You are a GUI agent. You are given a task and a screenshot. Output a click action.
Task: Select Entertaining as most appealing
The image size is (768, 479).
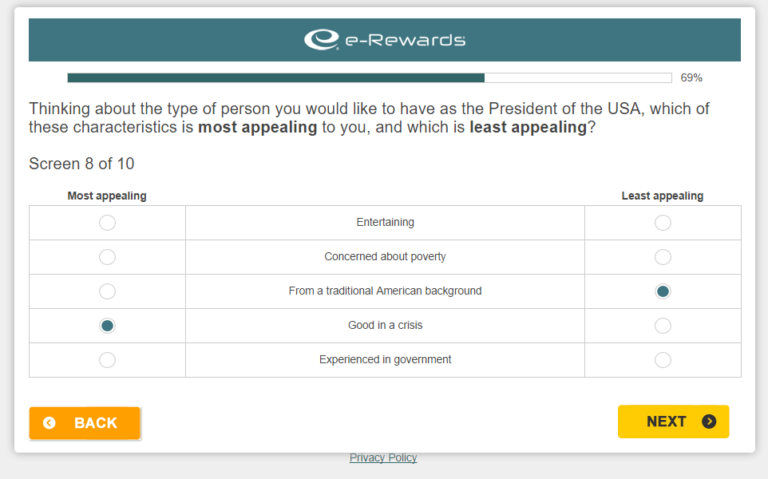point(107,223)
